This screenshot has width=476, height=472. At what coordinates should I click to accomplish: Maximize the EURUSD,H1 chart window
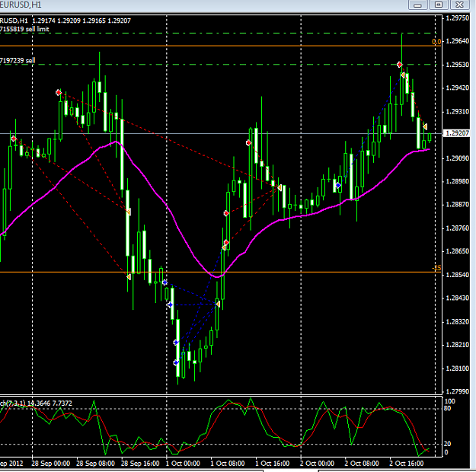[439, 5]
